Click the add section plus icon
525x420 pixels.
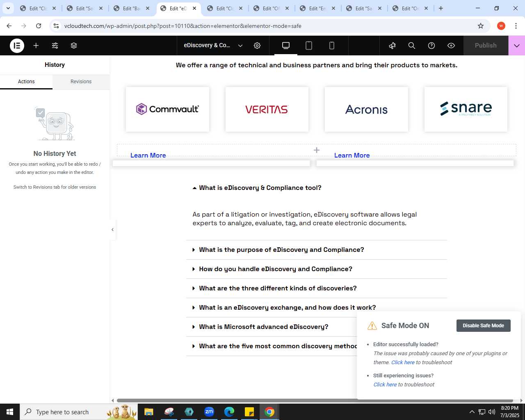317,150
